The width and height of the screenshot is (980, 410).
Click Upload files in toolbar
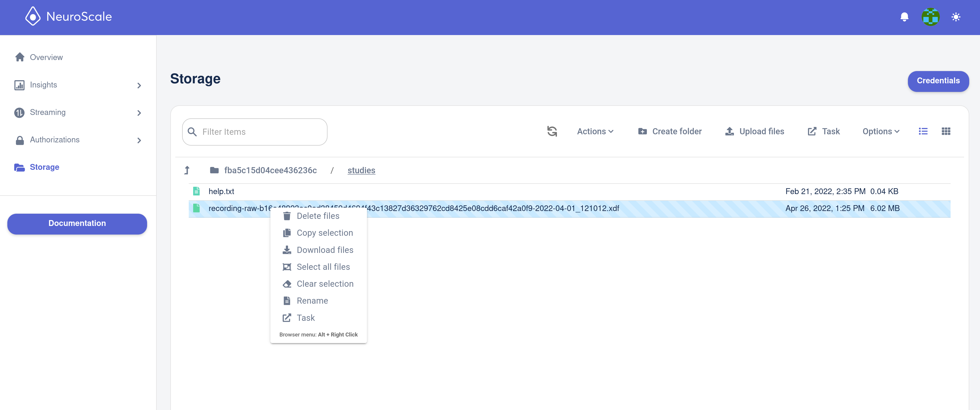point(754,132)
